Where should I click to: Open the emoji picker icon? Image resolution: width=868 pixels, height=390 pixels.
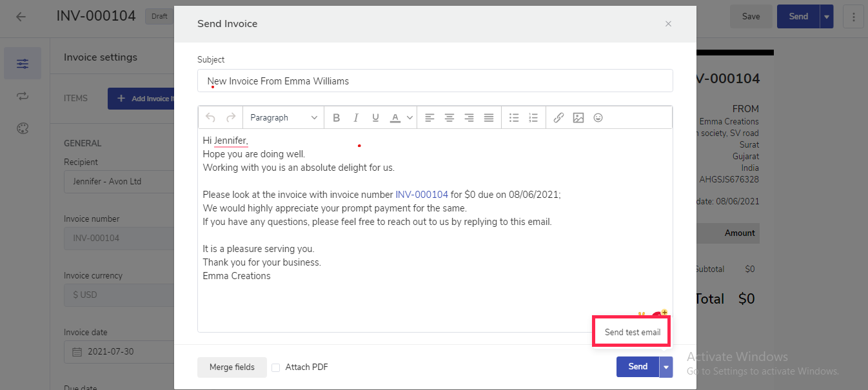click(598, 118)
